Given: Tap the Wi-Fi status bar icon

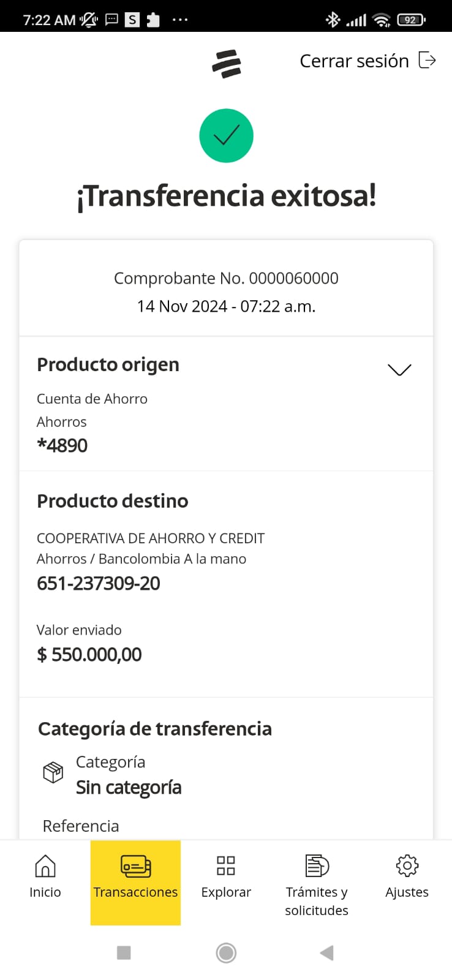Looking at the screenshot, I should pos(382,20).
